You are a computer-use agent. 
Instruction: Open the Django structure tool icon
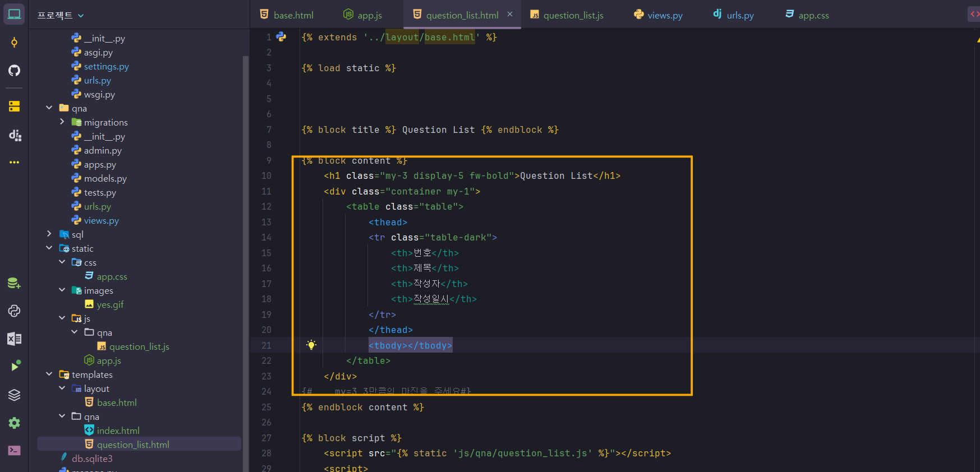point(15,135)
